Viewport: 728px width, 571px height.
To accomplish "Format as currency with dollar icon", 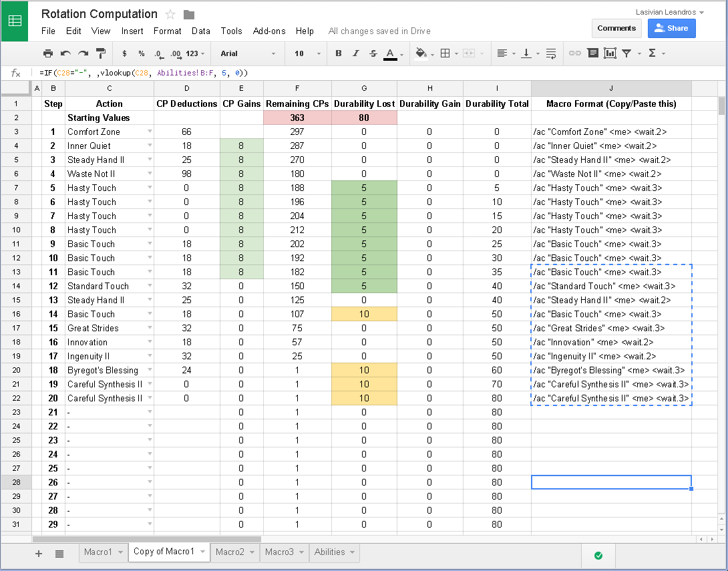I will point(124,53).
